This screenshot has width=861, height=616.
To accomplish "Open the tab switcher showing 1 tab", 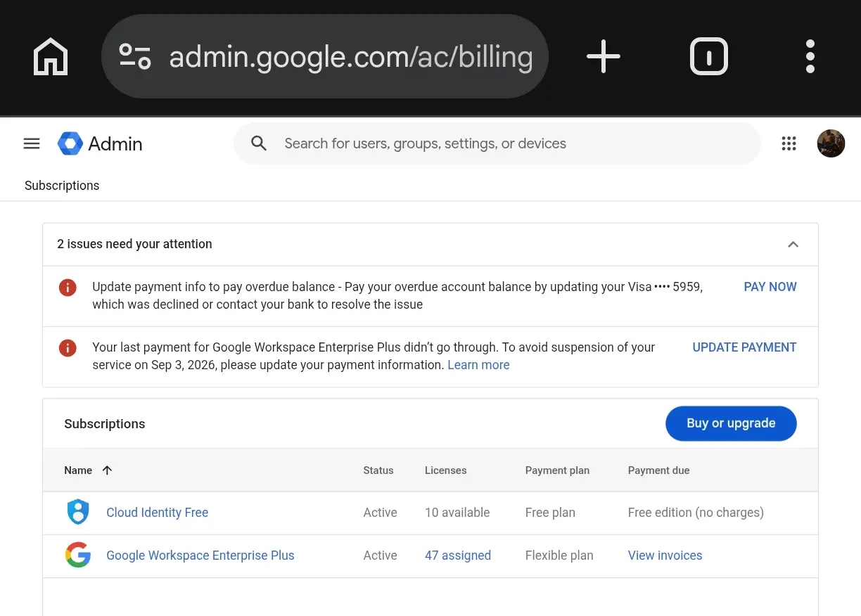I will point(708,56).
